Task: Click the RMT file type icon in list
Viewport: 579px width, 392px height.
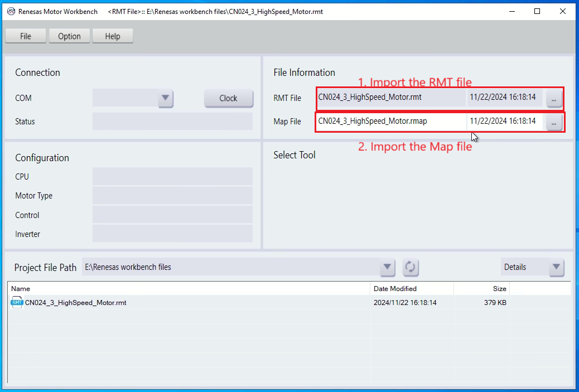Action: pyautogui.click(x=17, y=302)
